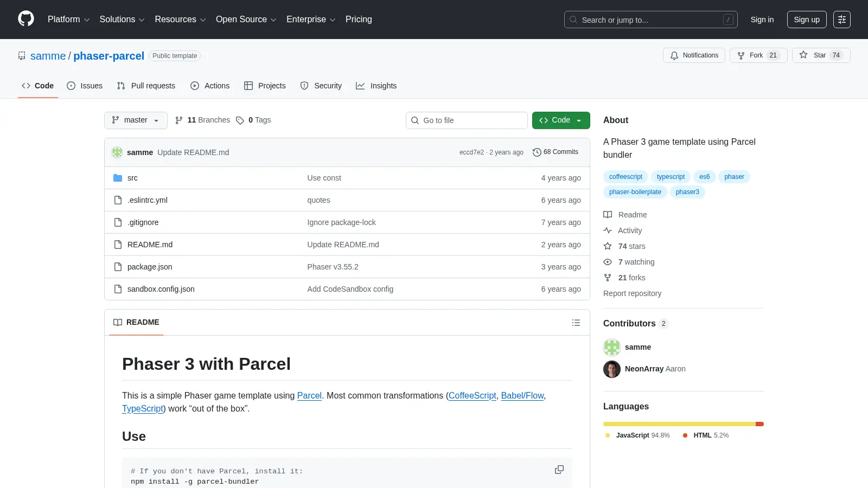Click the src folder icon
868x488 pixels.
click(118, 178)
